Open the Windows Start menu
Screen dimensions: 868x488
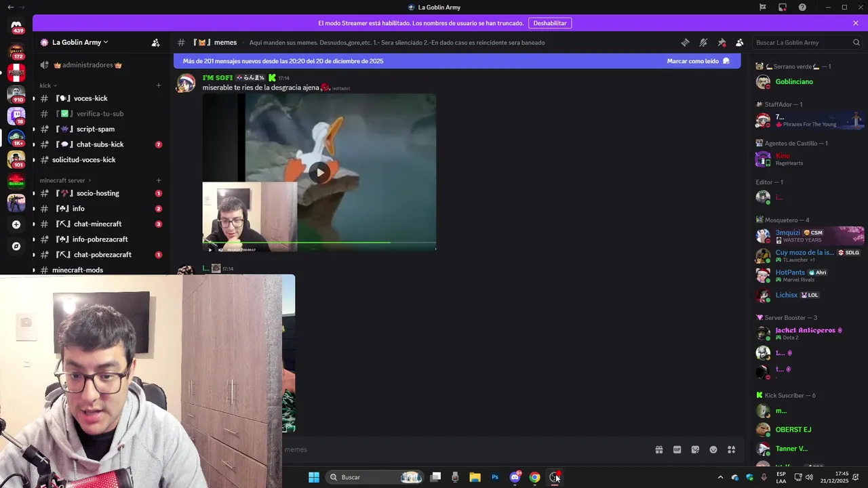tap(314, 477)
